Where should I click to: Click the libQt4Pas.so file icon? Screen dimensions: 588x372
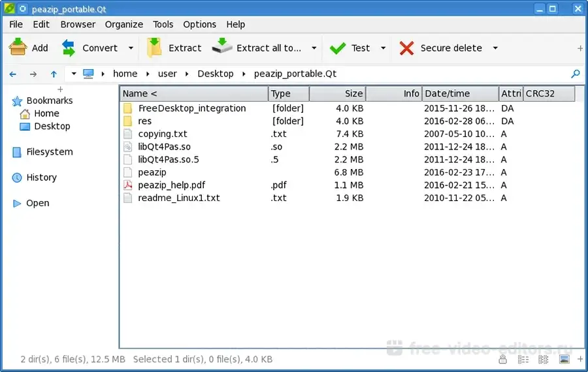point(128,147)
